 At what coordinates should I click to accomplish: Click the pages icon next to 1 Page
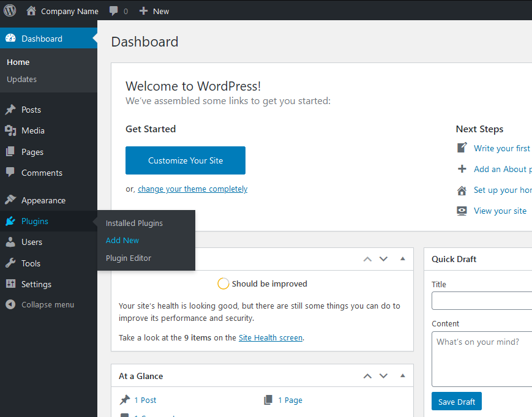(x=268, y=400)
